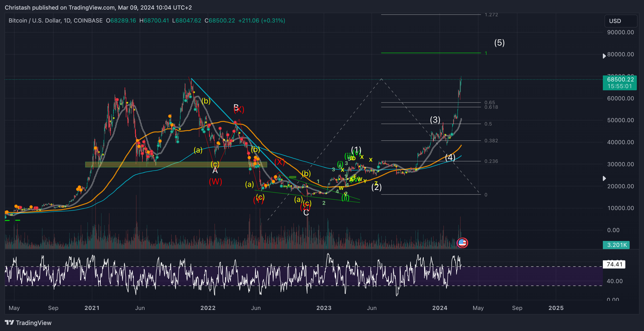Open the US flag economic event marker
Viewport: 644px width, 331px height.
[462, 243]
